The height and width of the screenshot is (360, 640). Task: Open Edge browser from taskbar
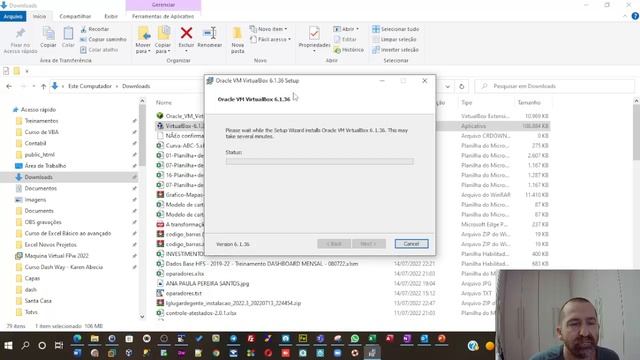point(77,338)
